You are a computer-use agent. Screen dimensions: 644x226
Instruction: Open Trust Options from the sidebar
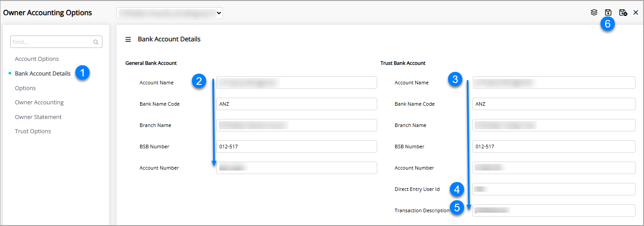33,131
